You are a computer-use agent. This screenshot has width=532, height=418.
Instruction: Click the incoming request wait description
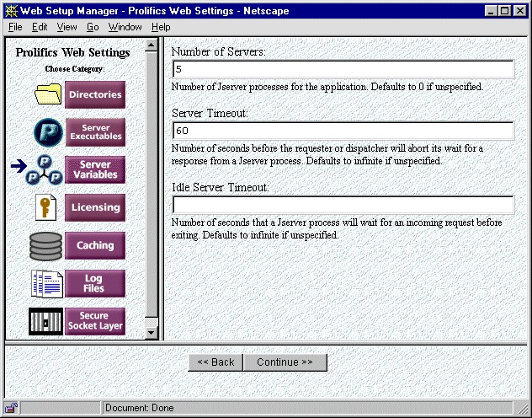[x=337, y=228]
